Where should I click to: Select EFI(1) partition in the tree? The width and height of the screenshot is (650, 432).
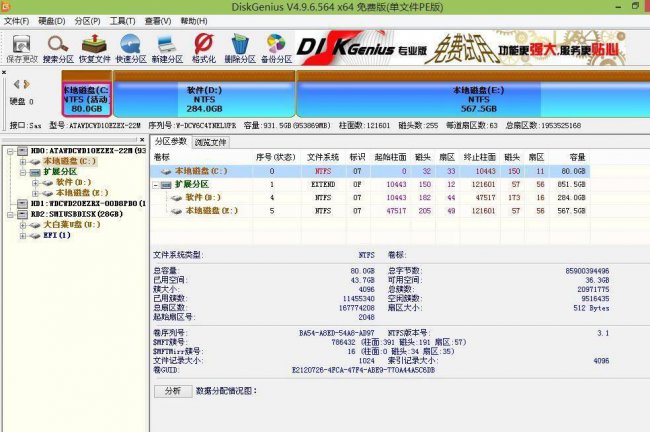(57, 235)
